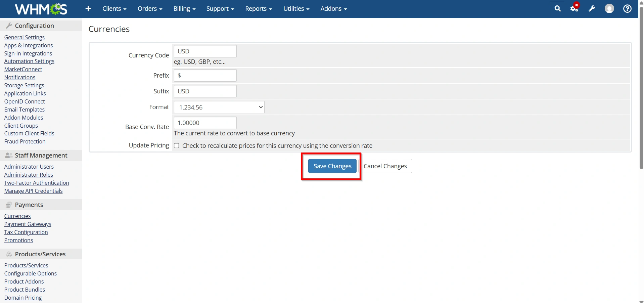The width and height of the screenshot is (644, 303).
Task: Open Storage Settings link
Action: pyautogui.click(x=24, y=85)
